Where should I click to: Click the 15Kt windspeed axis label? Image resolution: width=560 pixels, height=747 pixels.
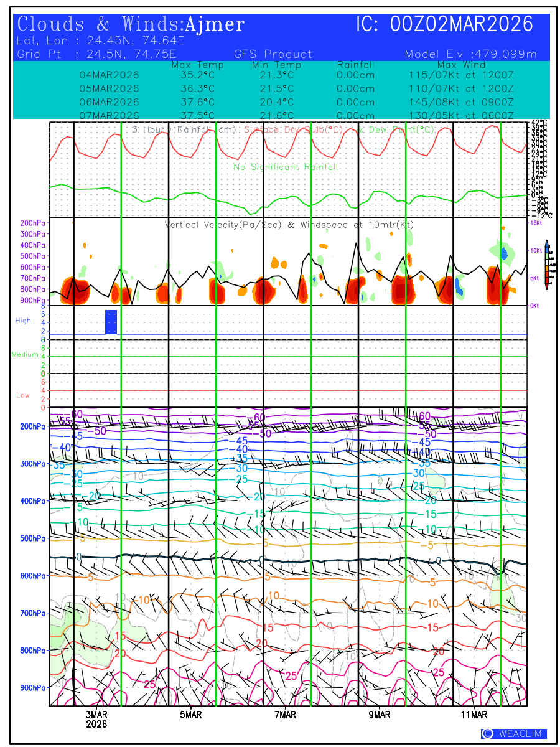[536, 223]
